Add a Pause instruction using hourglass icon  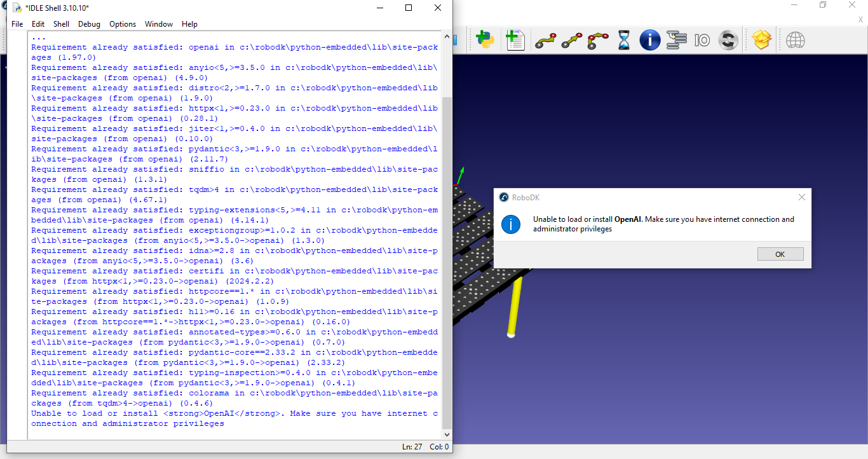(624, 41)
